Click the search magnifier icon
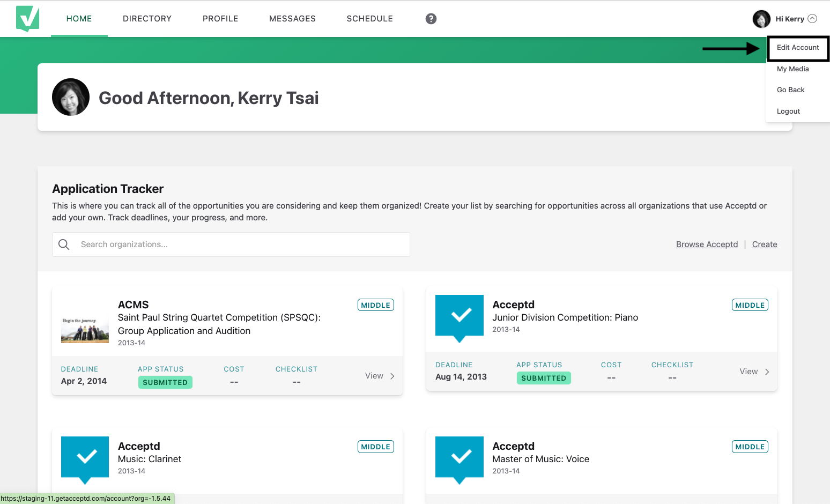Screen dimensions: 830x504 [64, 244]
